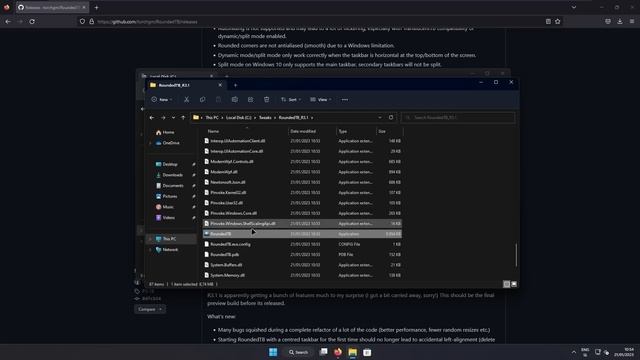Switch to large icons view in status bar
The image size is (640, 360).
point(514,284)
